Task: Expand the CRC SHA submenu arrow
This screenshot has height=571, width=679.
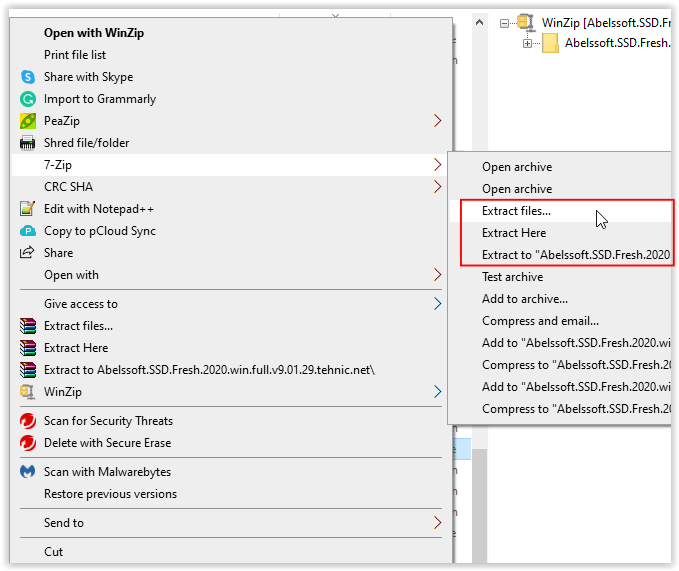Action: [437, 187]
